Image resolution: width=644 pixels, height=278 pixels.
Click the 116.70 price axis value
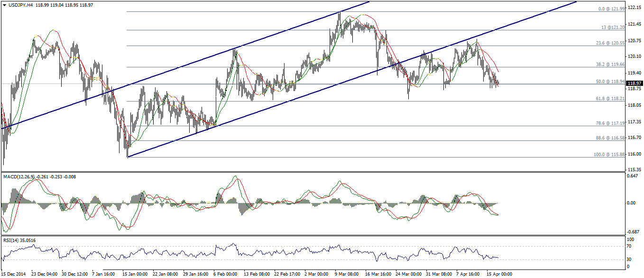tap(634, 137)
